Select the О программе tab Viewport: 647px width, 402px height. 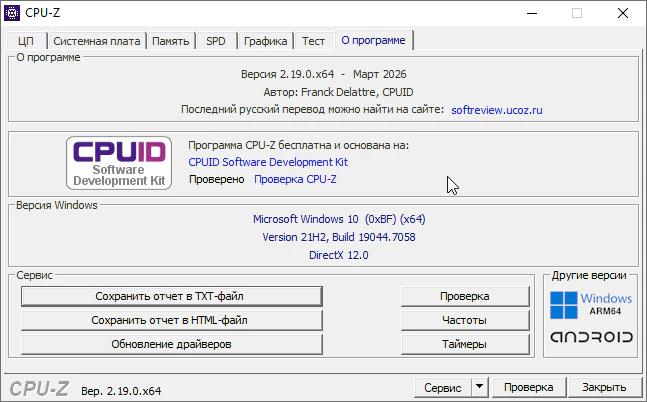pyautogui.click(x=373, y=40)
